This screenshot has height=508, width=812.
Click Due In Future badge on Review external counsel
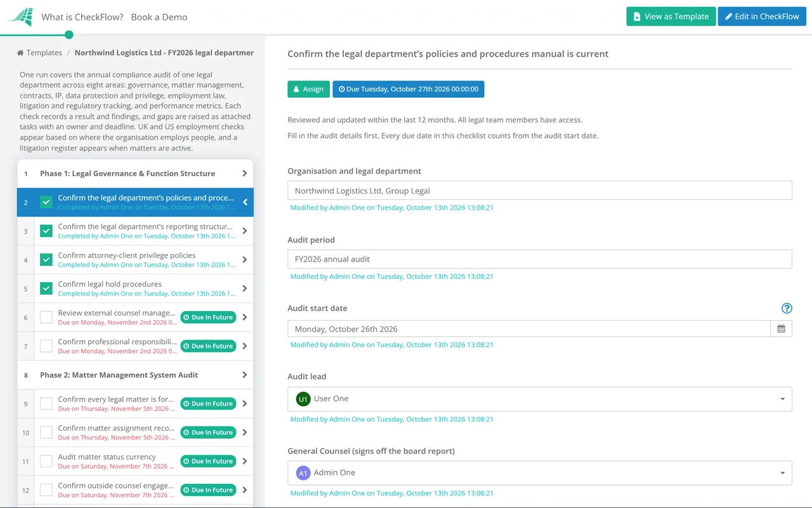point(208,317)
